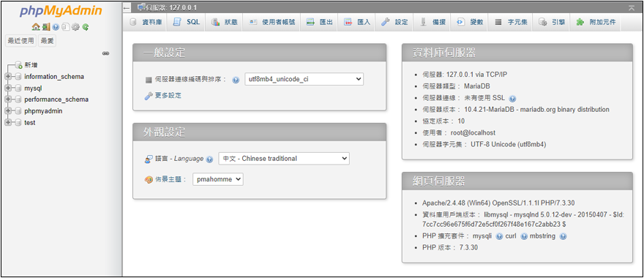Click the Home icon under the phpMyAdmin logo
Image resolution: width=644 pixels, height=278 pixels.
click(36, 27)
